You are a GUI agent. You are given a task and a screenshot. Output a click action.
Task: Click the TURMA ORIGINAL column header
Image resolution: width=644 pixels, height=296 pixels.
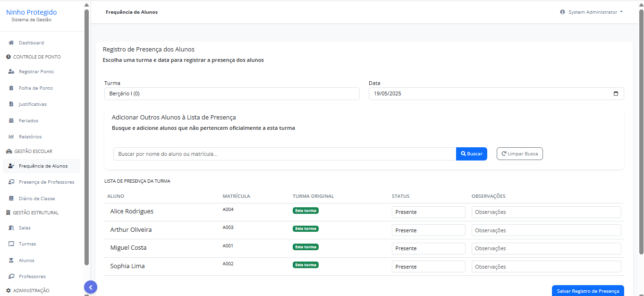[x=313, y=196]
